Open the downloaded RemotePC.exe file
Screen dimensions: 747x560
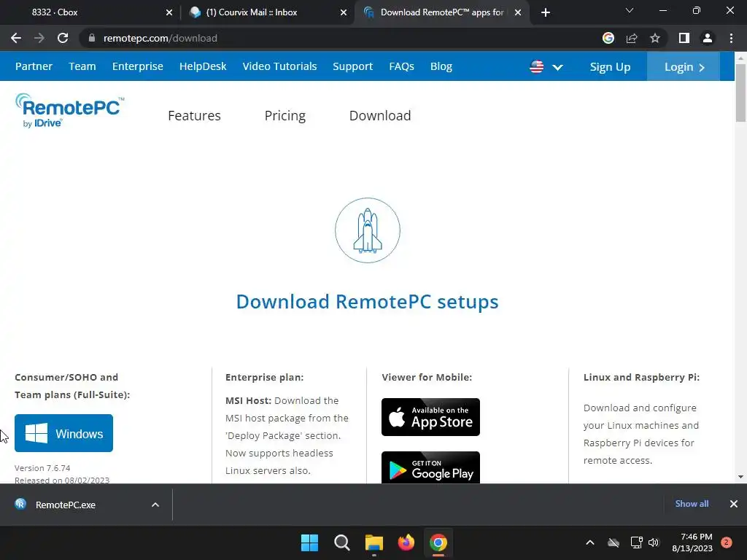tap(65, 505)
